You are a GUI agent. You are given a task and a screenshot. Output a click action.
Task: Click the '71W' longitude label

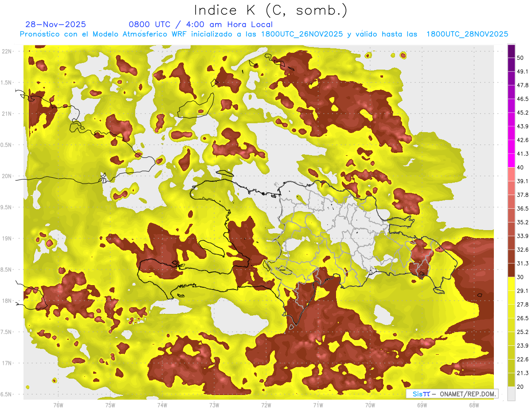point(318,404)
